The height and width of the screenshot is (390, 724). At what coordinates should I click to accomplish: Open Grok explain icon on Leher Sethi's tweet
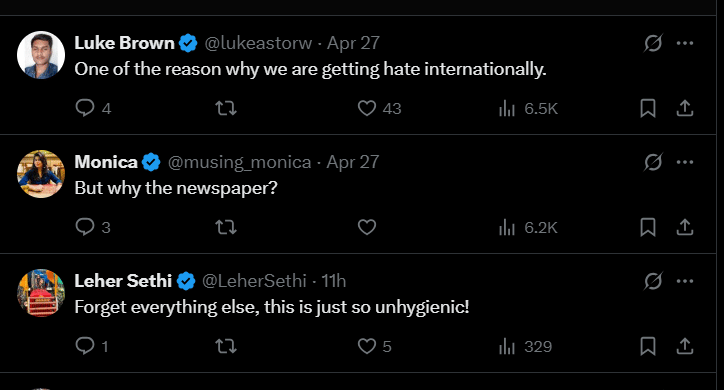coord(653,281)
